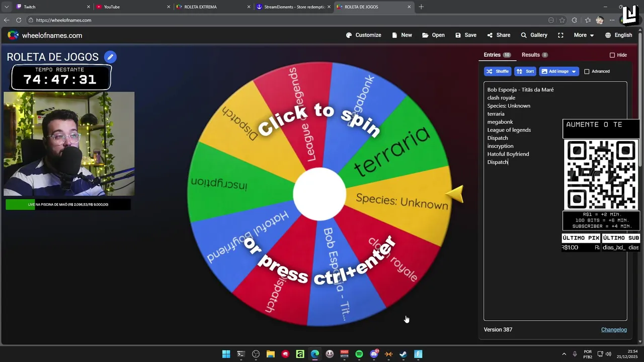
Task: Go back in browser history
Action: [x=7, y=20]
